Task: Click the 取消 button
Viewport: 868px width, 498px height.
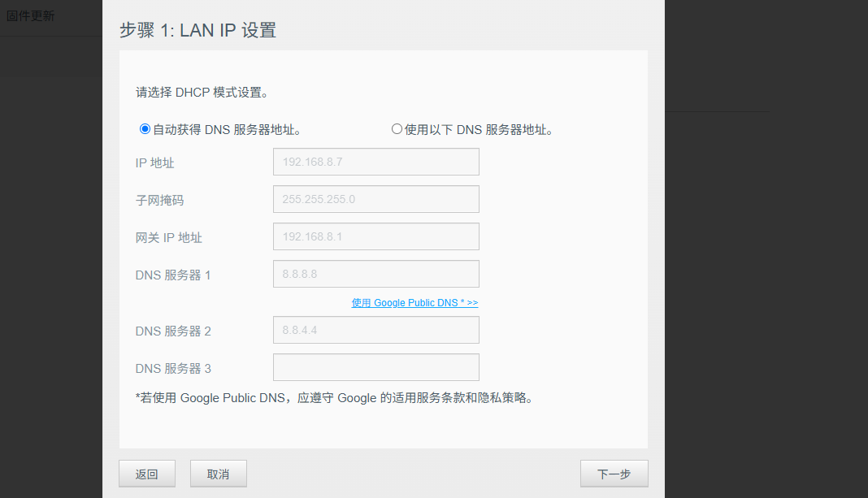Action: click(218, 474)
